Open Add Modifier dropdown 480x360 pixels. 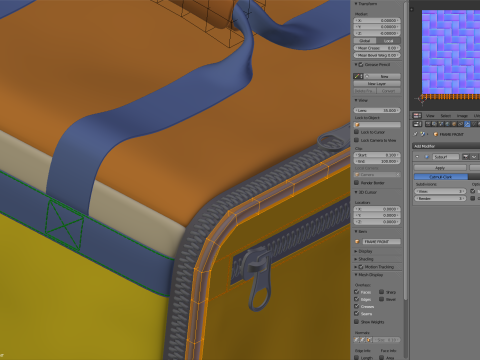pos(446,146)
